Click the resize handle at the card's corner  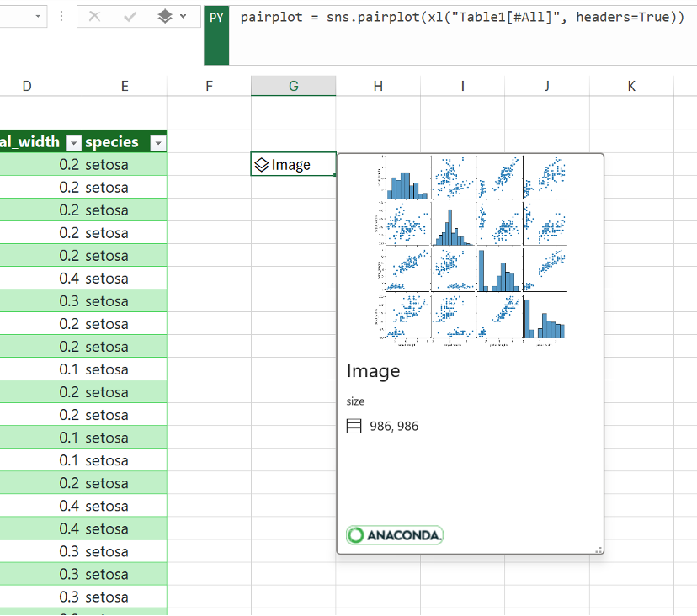[599, 548]
